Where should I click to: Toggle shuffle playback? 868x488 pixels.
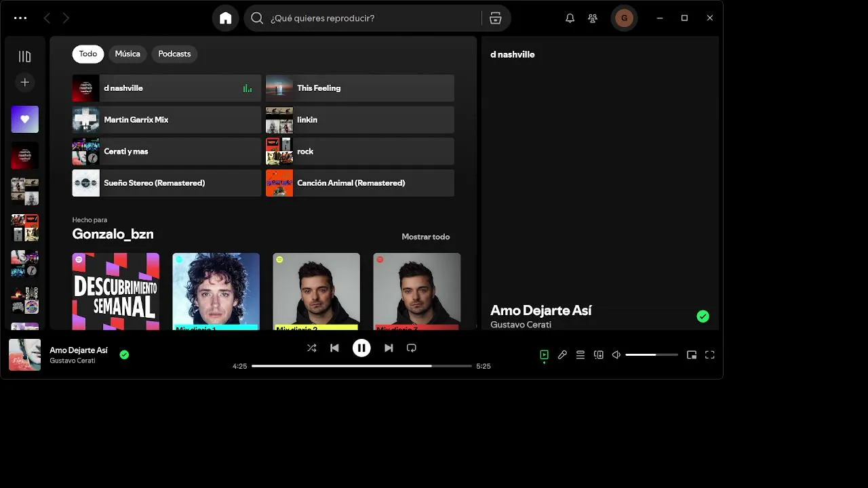[311, 348]
